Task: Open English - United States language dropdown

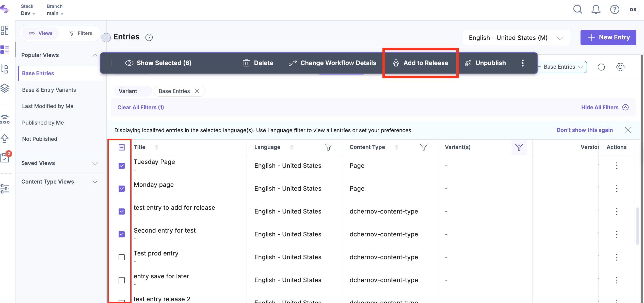Action: point(517,38)
